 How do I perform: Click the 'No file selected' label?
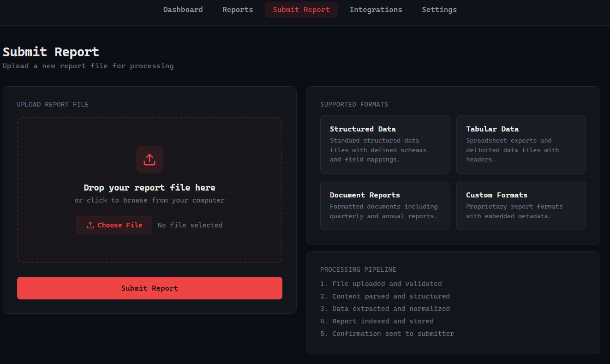tap(190, 225)
